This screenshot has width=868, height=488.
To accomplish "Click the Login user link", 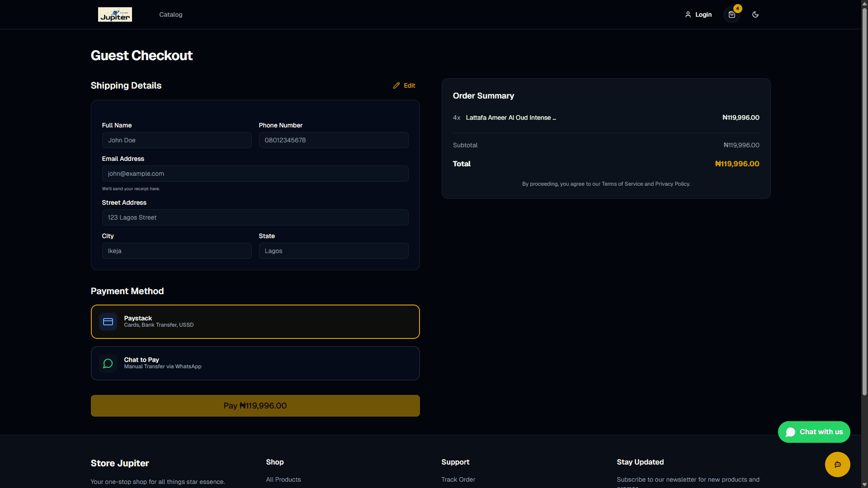I will (698, 14).
